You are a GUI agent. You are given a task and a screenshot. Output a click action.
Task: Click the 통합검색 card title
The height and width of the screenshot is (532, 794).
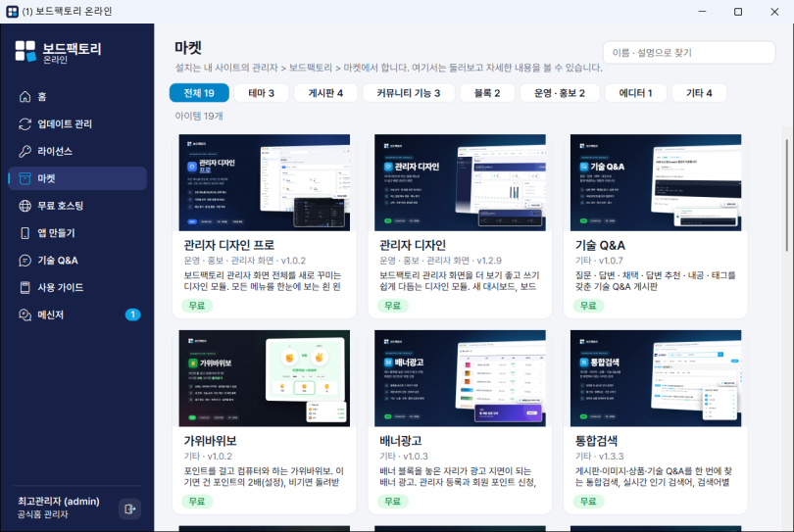(x=596, y=441)
